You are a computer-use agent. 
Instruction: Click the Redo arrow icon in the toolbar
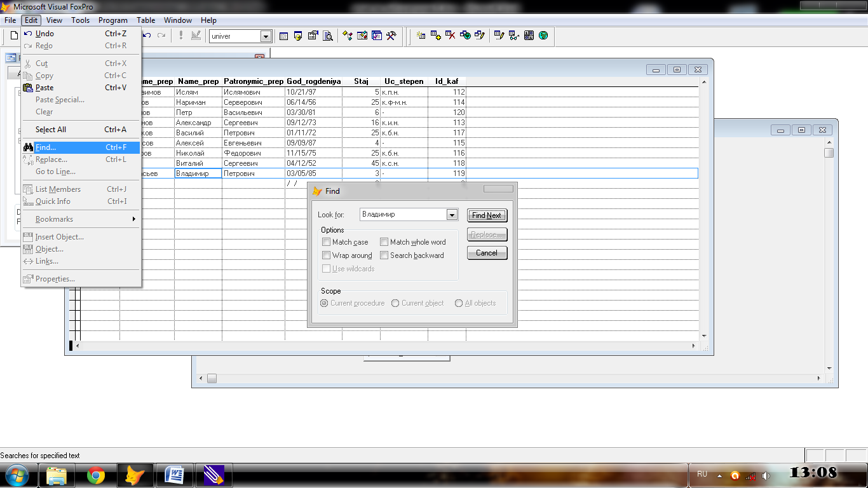point(161,36)
